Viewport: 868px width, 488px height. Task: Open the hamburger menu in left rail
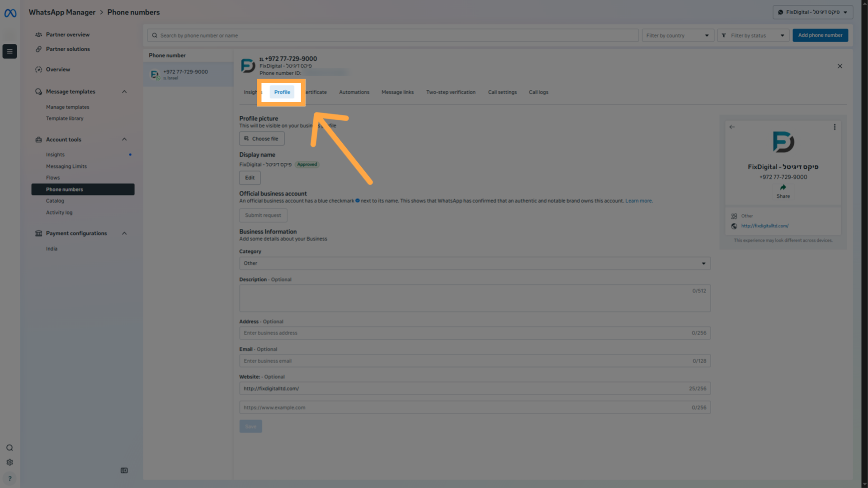(9, 51)
